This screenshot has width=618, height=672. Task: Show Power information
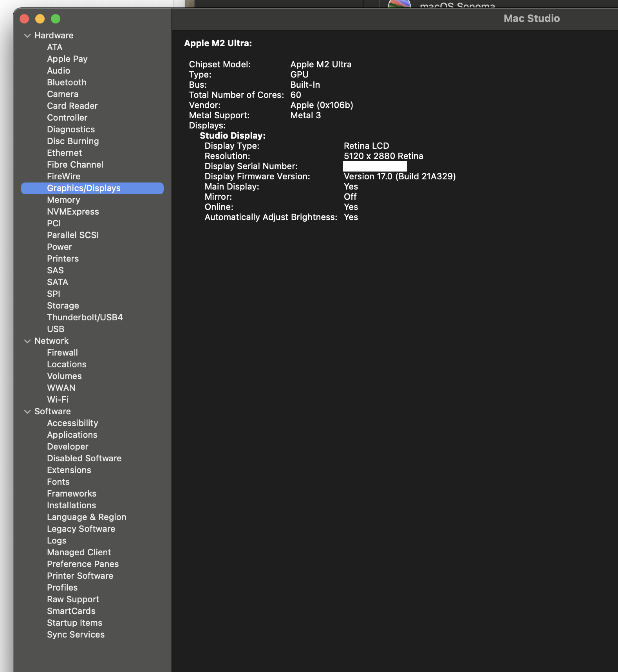(x=60, y=247)
